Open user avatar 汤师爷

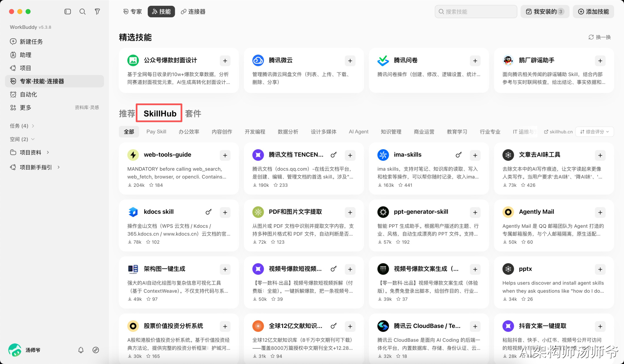tap(15, 350)
